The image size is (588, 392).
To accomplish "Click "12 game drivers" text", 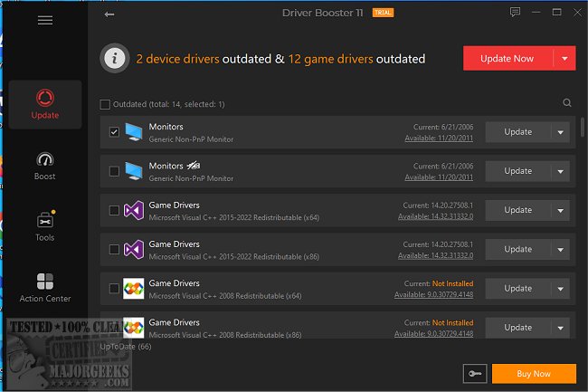I will pos(330,59).
